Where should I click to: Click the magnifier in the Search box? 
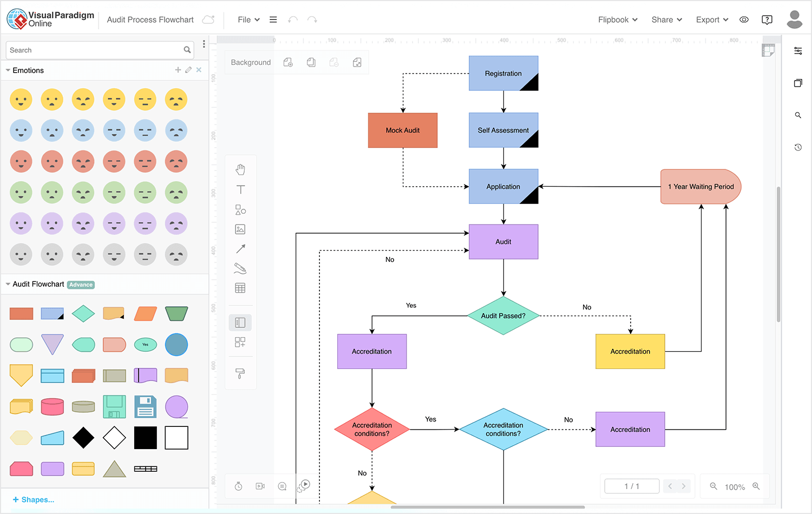point(187,50)
